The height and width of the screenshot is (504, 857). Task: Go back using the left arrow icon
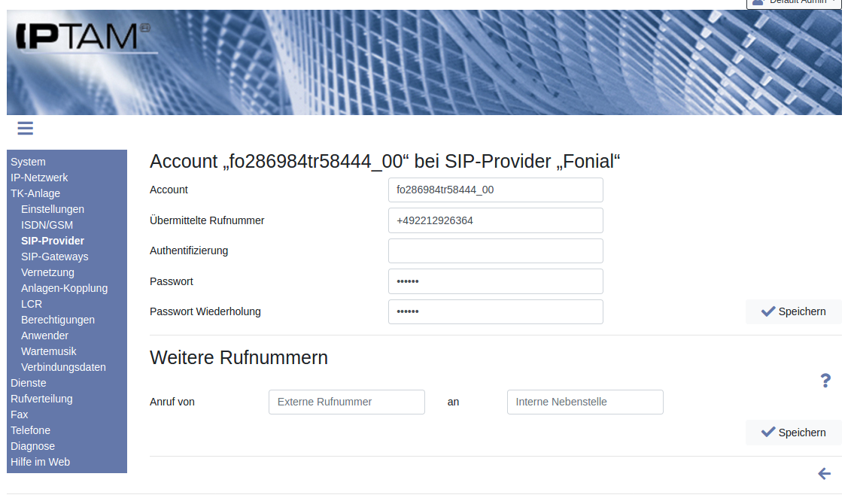coord(824,473)
